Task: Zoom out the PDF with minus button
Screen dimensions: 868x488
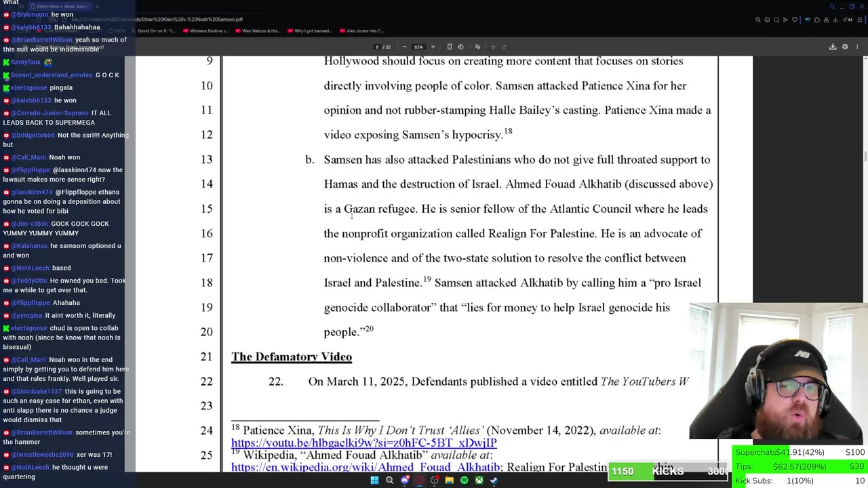Action: (405, 47)
